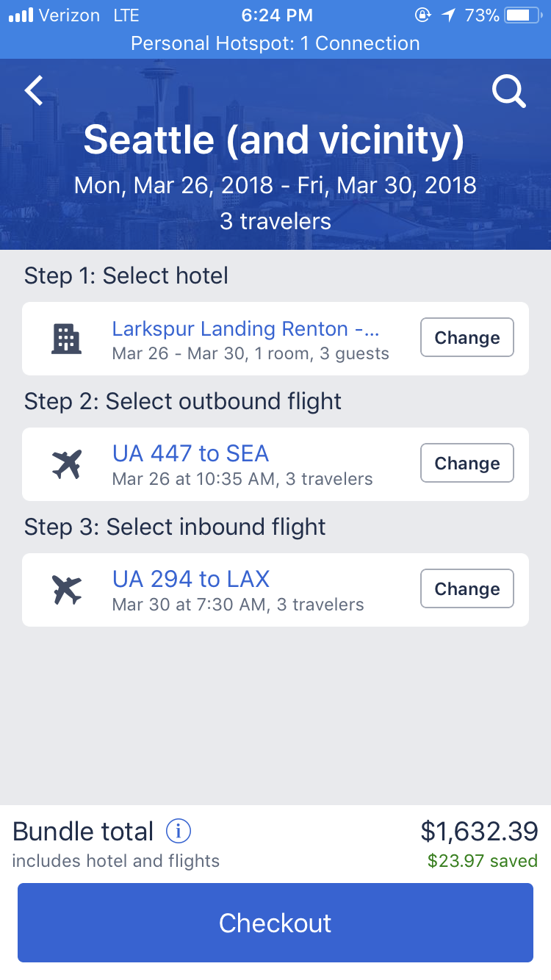
Task: Change the UA 447 outbound flight
Action: click(467, 464)
